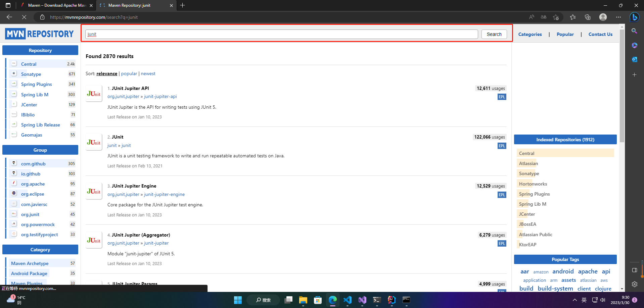The width and height of the screenshot is (644, 308).
Task: Sort results by popular
Action: click(x=129, y=73)
